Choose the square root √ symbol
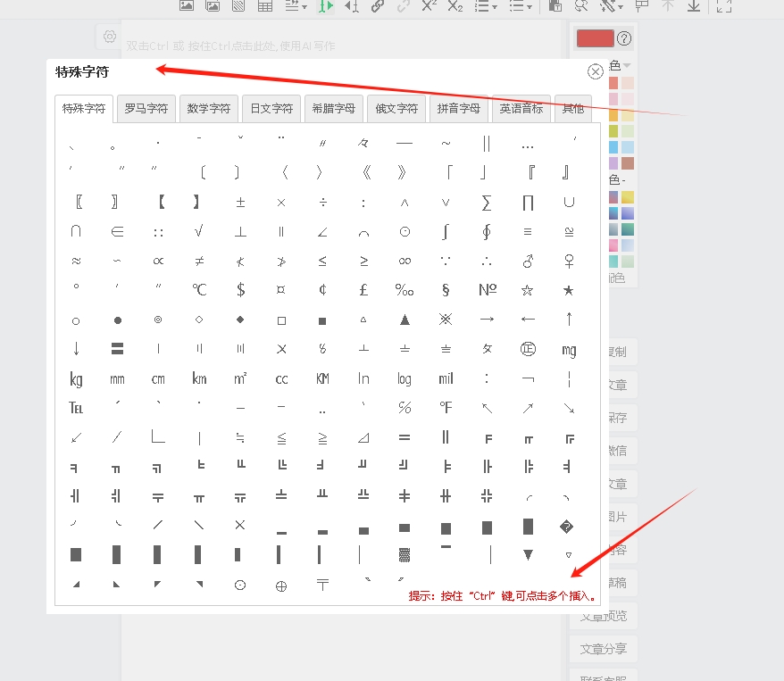Image resolution: width=784 pixels, height=681 pixels. (199, 231)
